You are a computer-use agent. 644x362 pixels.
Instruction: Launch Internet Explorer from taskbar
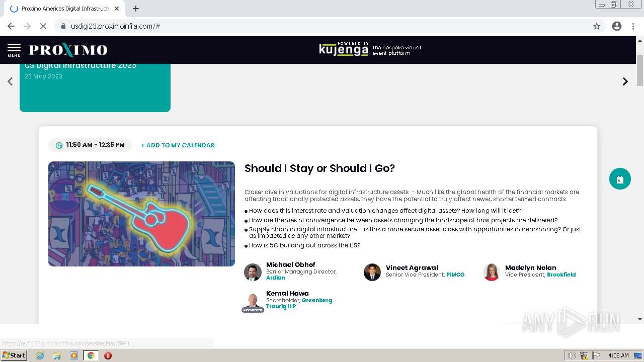[x=40, y=355]
